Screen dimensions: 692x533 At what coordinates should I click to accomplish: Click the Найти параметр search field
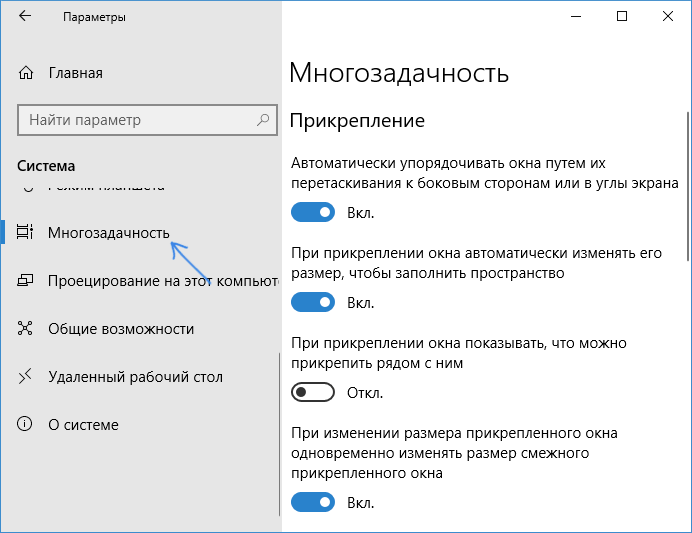(147, 120)
